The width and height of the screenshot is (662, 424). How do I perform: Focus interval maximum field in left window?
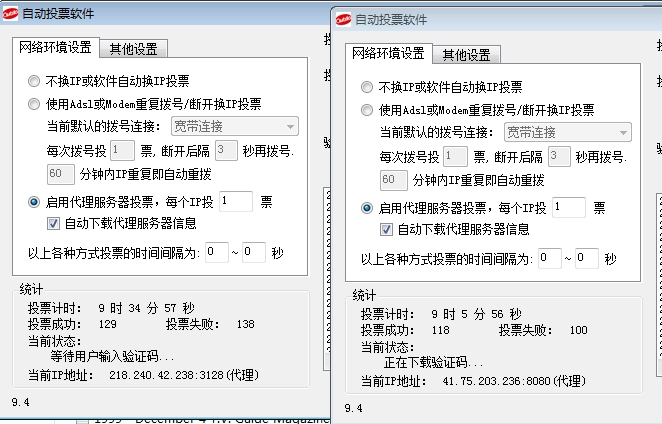[254, 252]
